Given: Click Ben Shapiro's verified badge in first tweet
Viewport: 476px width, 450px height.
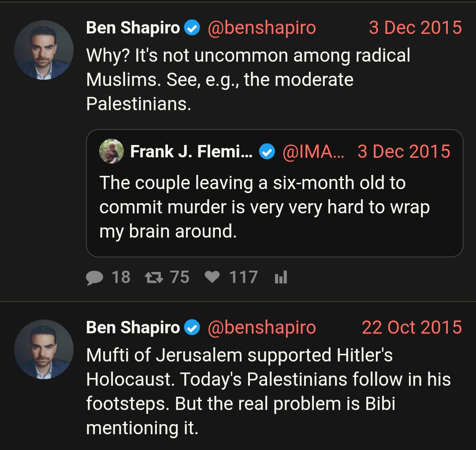Looking at the screenshot, I should click(x=193, y=28).
